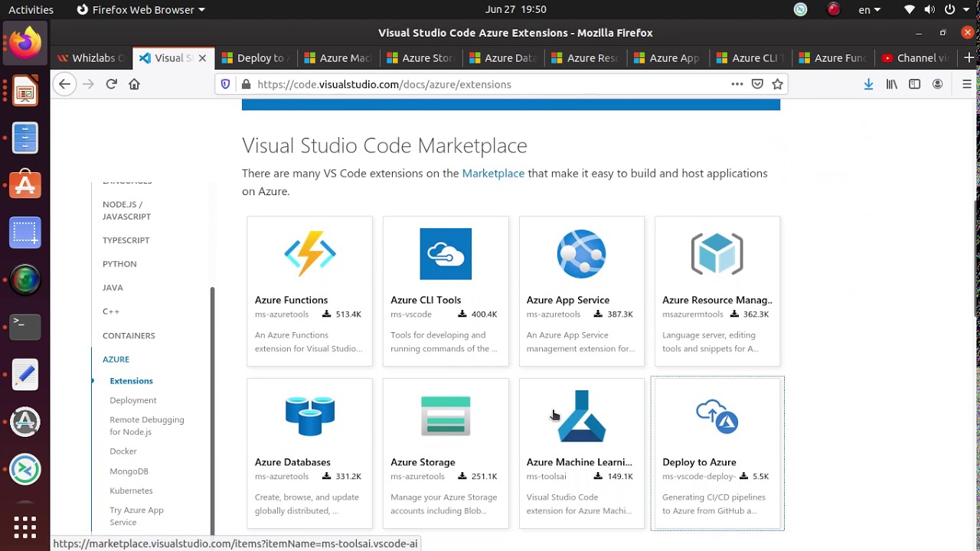Click the Azure Storage green icon
This screenshot has height=551, width=980.
(x=446, y=416)
